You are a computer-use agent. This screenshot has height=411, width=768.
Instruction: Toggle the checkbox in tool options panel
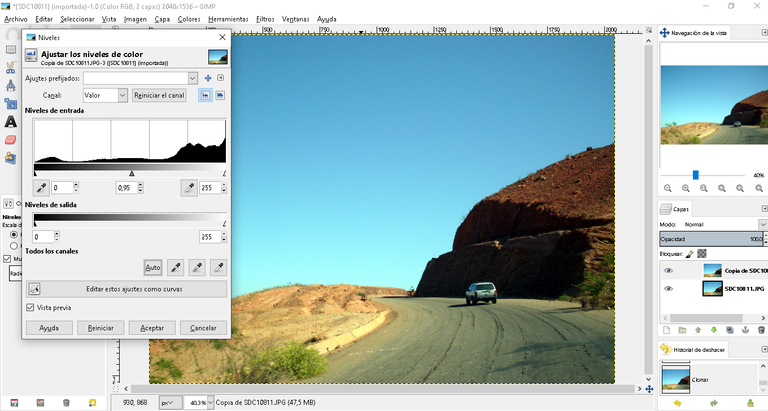[x=7, y=259]
